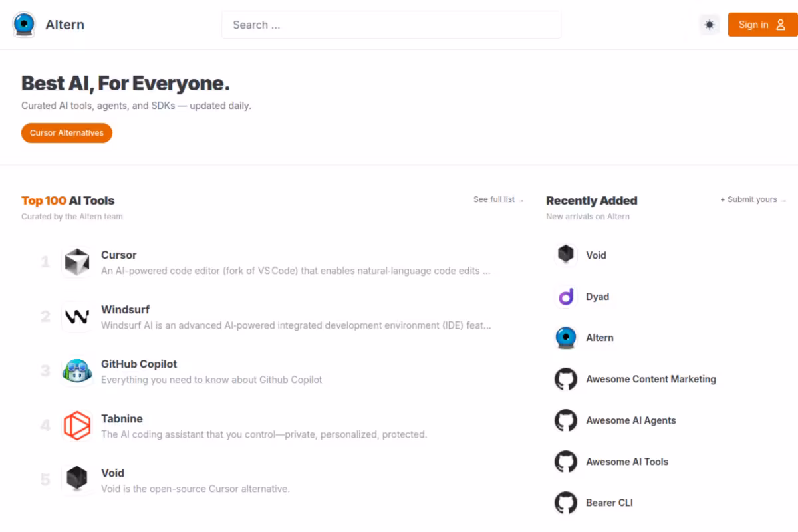Screen dimensions: 798x532
Task: Click the Altern icon in Recently Added
Action: coord(566,338)
